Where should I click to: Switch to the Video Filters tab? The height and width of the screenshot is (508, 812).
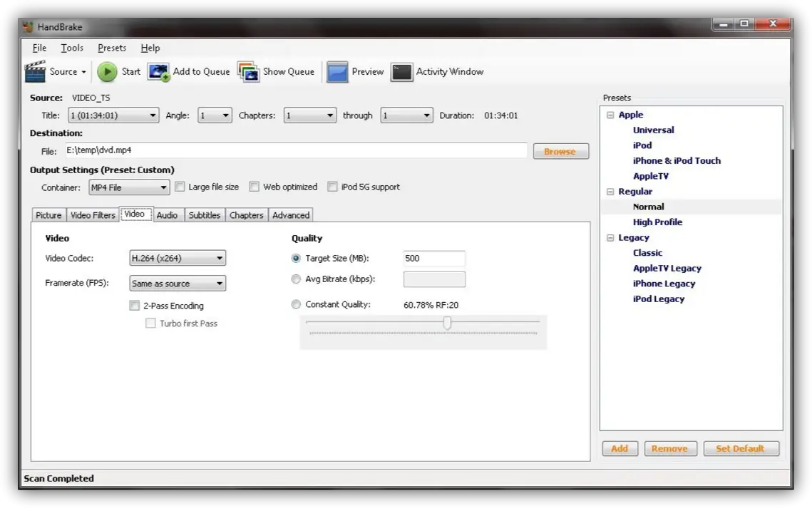[93, 215]
